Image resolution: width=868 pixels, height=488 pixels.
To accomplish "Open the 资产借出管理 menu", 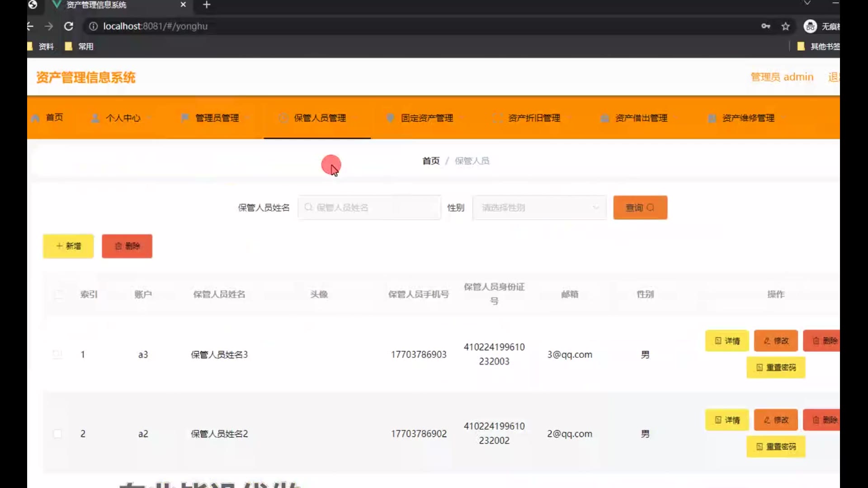I will coord(640,118).
